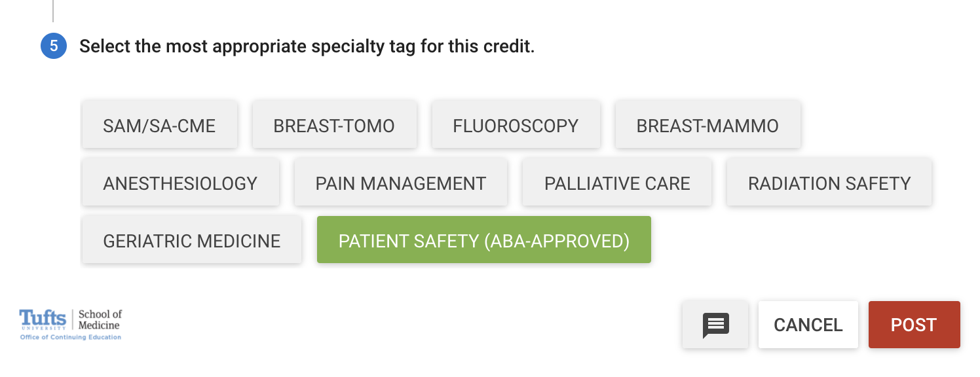
Task: Click the Tufts University wordmark logo
Action: tap(43, 319)
